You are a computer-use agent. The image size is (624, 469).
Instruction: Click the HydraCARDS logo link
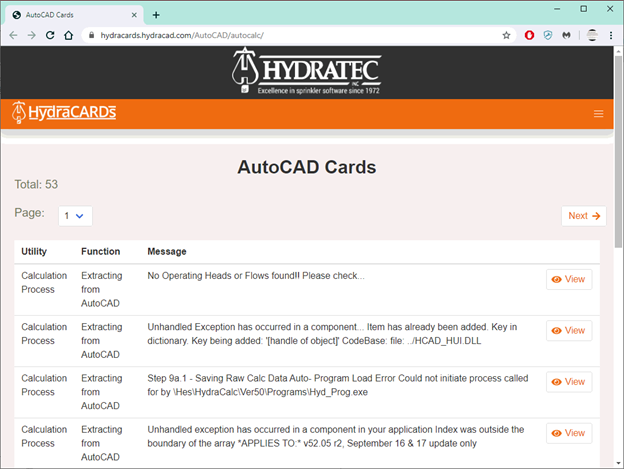[64, 113]
